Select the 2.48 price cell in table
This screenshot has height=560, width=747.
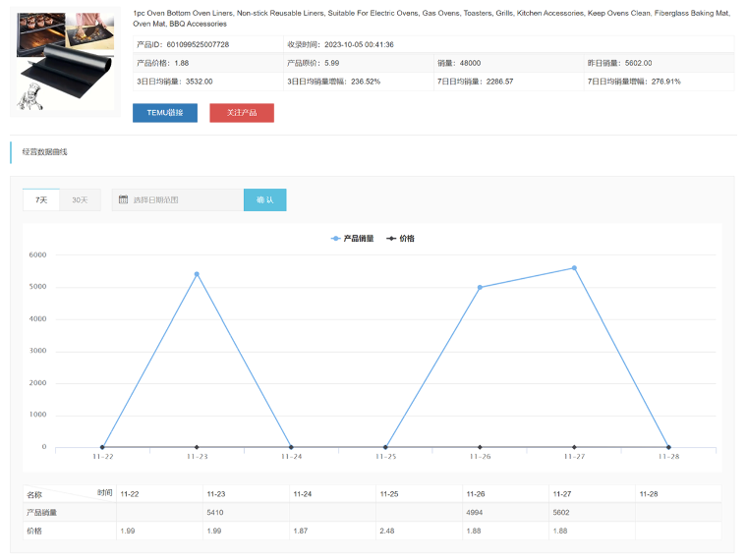point(387,531)
